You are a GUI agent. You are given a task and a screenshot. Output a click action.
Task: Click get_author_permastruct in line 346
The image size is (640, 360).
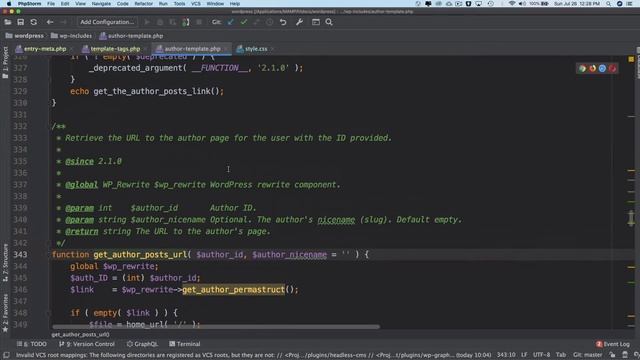click(233, 290)
